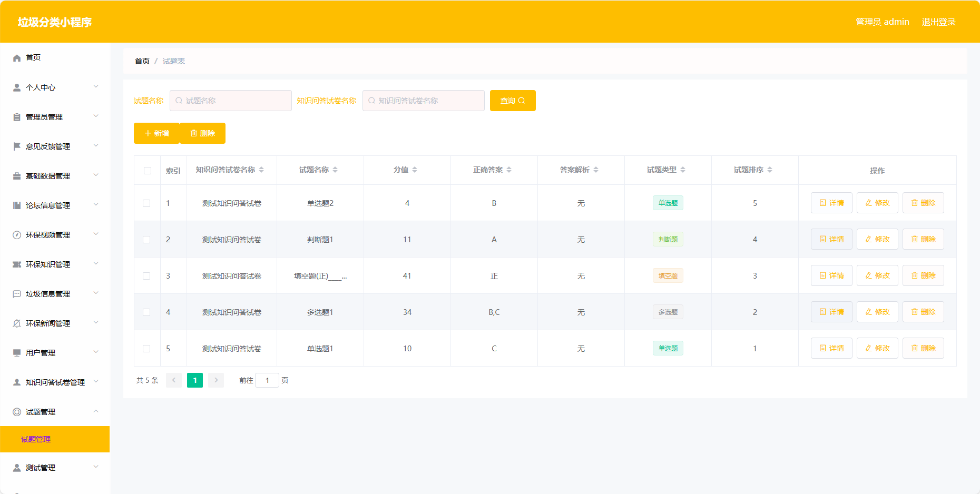The width and height of the screenshot is (980, 494).
Task: Sort by 正确答案 column arrows
Action: point(509,170)
